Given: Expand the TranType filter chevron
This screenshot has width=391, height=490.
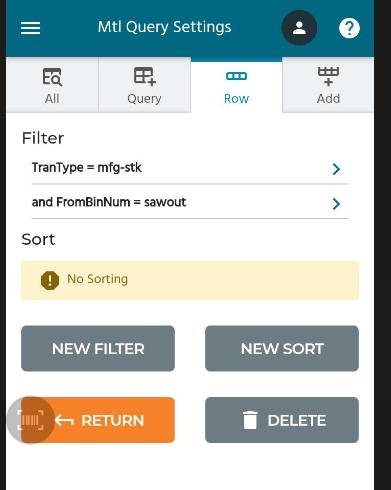Looking at the screenshot, I should tap(336, 169).
